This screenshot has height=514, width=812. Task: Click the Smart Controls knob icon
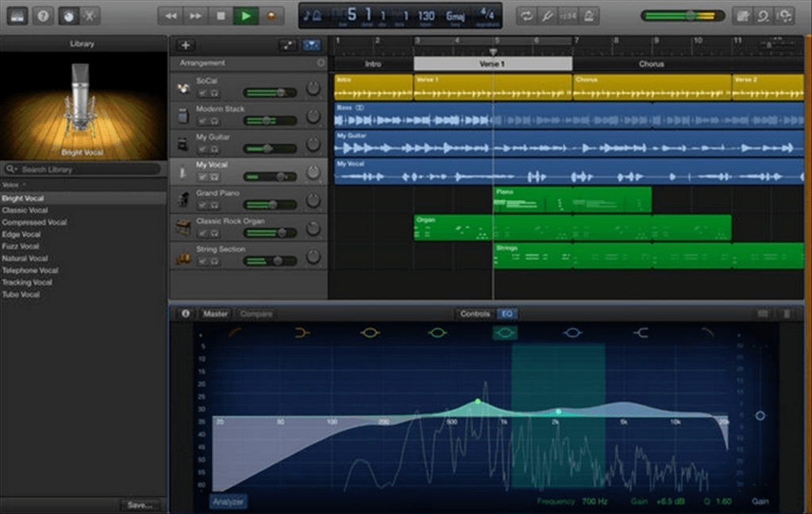[x=71, y=13]
